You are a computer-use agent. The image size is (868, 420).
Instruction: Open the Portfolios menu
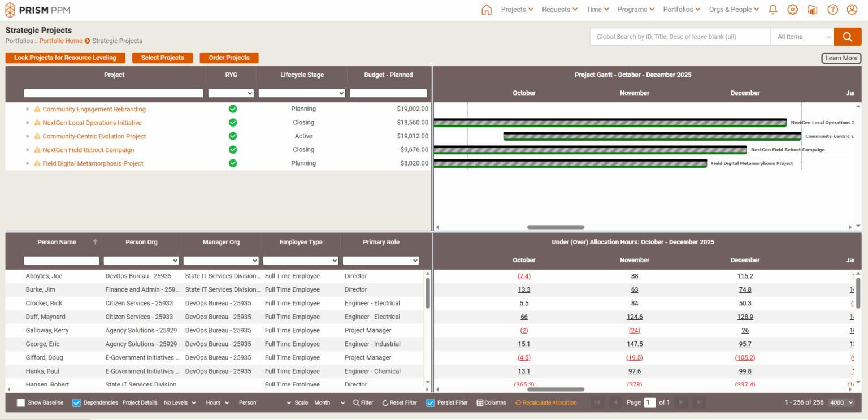pos(681,10)
